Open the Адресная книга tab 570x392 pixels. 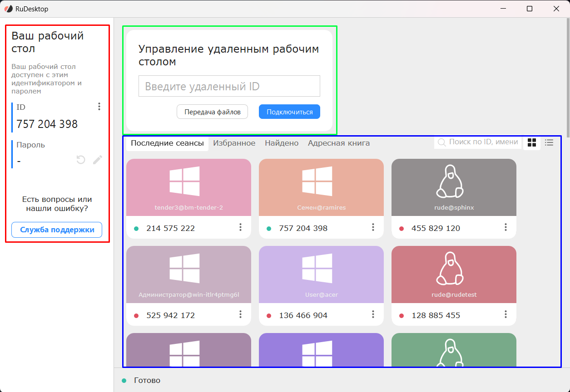click(339, 143)
